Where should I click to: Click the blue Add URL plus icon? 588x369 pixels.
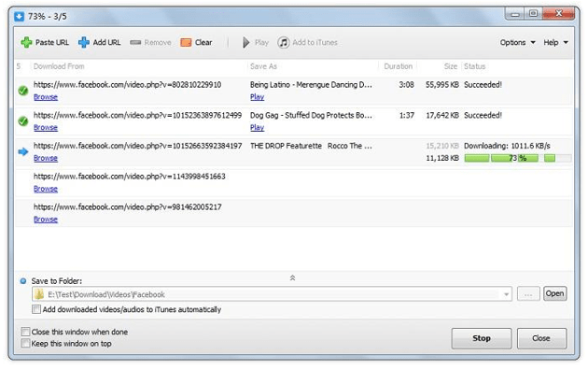coord(84,42)
